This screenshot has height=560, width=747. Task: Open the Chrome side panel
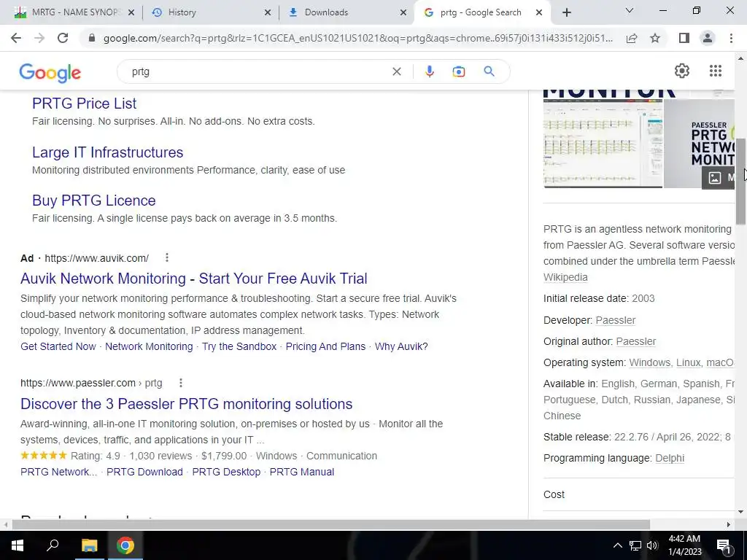tap(684, 38)
